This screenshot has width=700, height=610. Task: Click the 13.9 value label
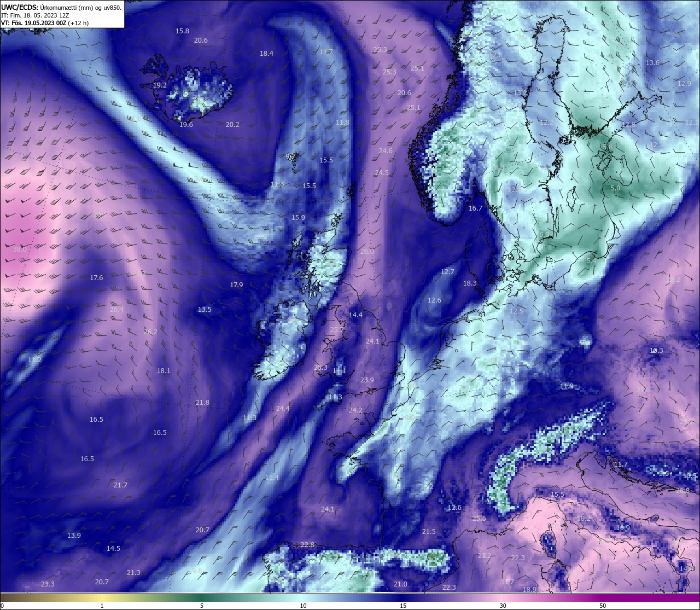(74, 536)
